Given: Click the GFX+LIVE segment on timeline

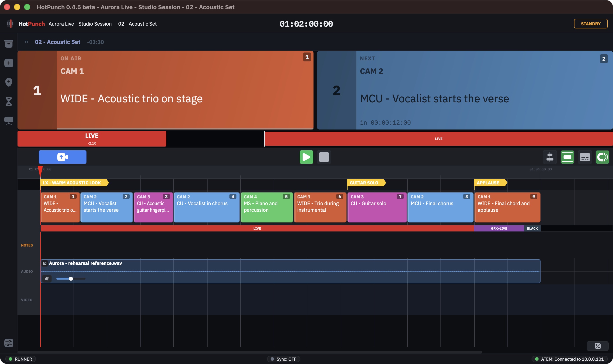Looking at the screenshot, I should click(x=499, y=228).
